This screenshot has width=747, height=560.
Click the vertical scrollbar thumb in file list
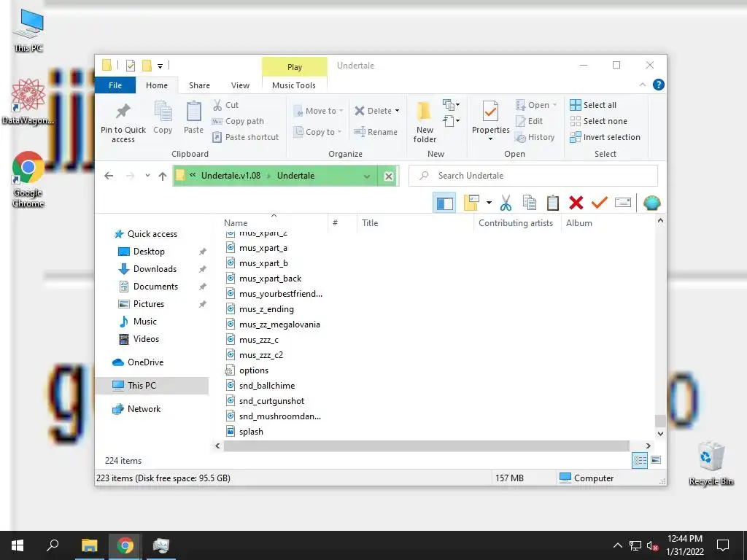click(x=659, y=421)
